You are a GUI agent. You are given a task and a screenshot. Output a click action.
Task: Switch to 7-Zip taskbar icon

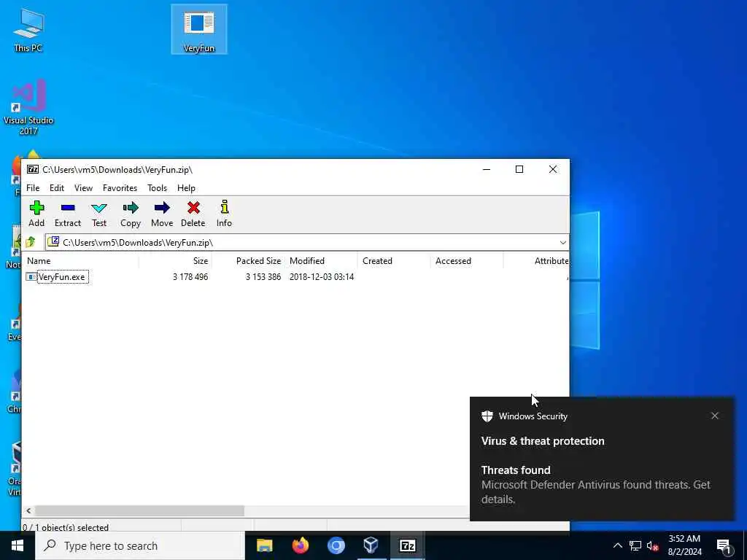[x=407, y=545]
